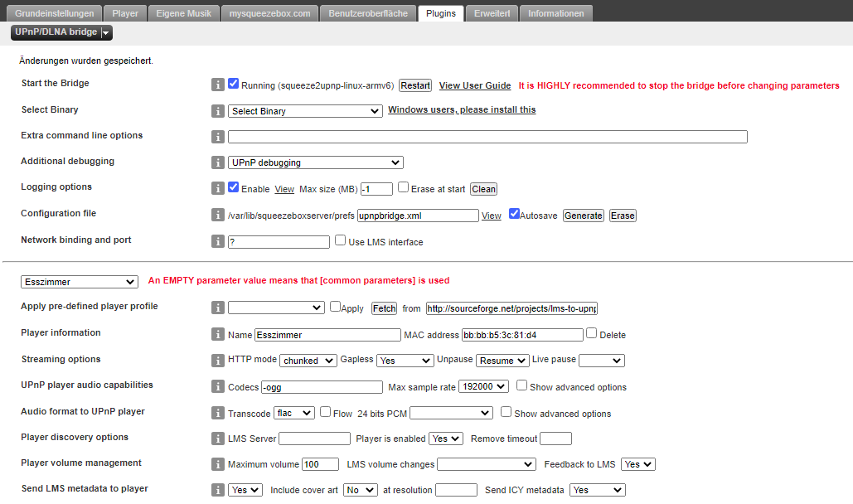Tick the Use LMS interface checkbox
The height and width of the screenshot is (504, 853).
[340, 241]
